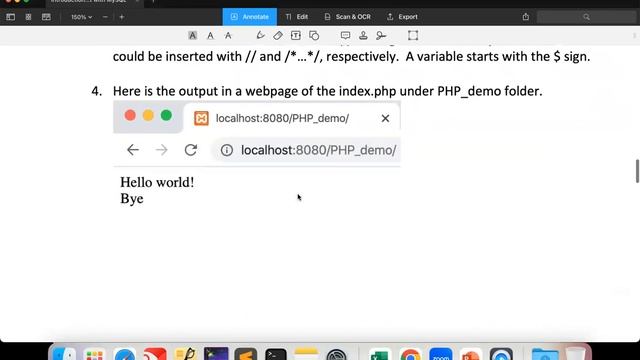The image size is (640, 360).
Task: Add a new tab with the plus
Action: coord(153,2)
